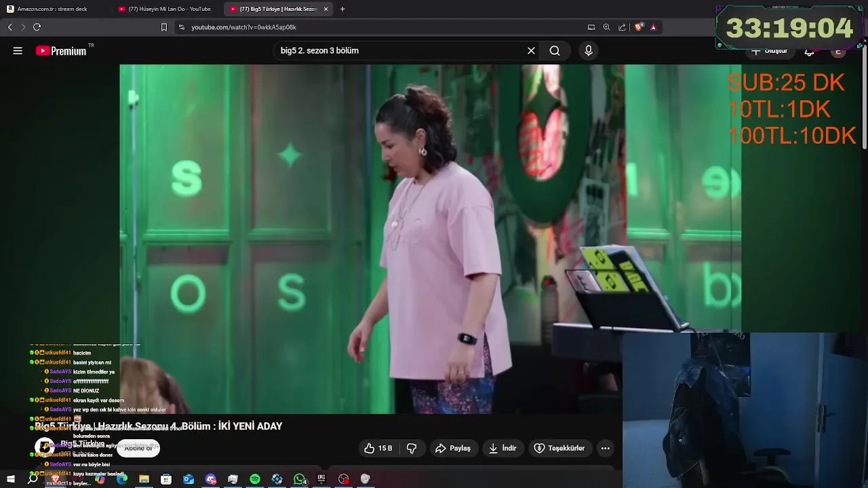Click chat message 'NE DİONUZ'
Image resolution: width=868 pixels, height=488 pixels.
[x=86, y=391]
